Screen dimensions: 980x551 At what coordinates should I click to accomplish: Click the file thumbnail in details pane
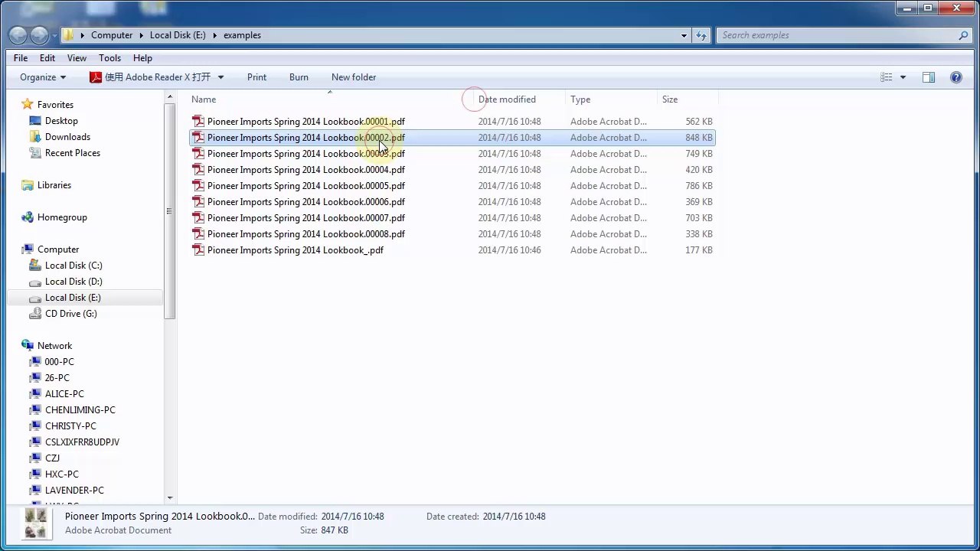(x=36, y=523)
